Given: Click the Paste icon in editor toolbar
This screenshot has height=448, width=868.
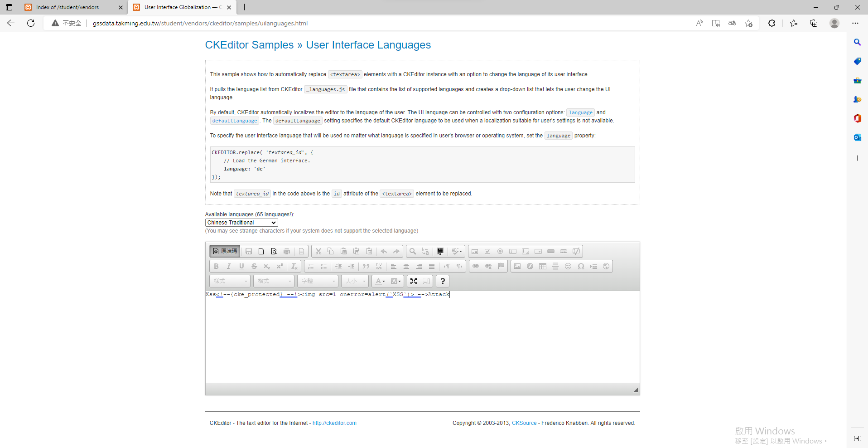Looking at the screenshot, I should 344,251.
